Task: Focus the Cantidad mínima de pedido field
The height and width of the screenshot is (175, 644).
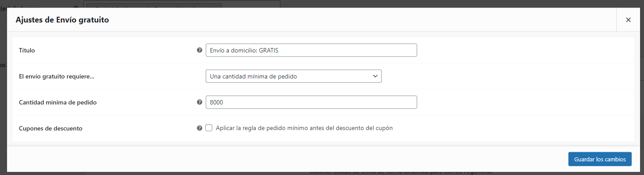Action: click(311, 102)
